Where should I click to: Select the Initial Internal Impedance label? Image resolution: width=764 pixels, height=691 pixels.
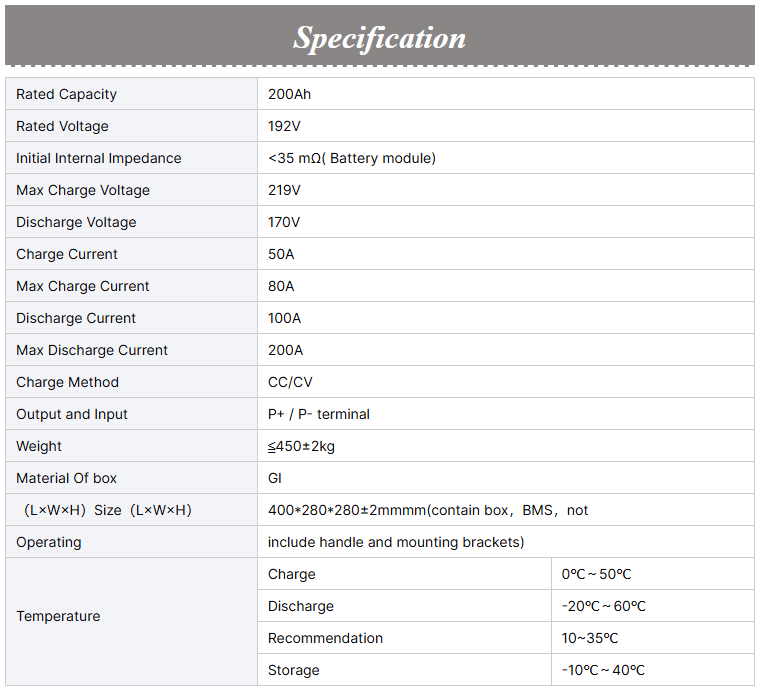tap(99, 158)
